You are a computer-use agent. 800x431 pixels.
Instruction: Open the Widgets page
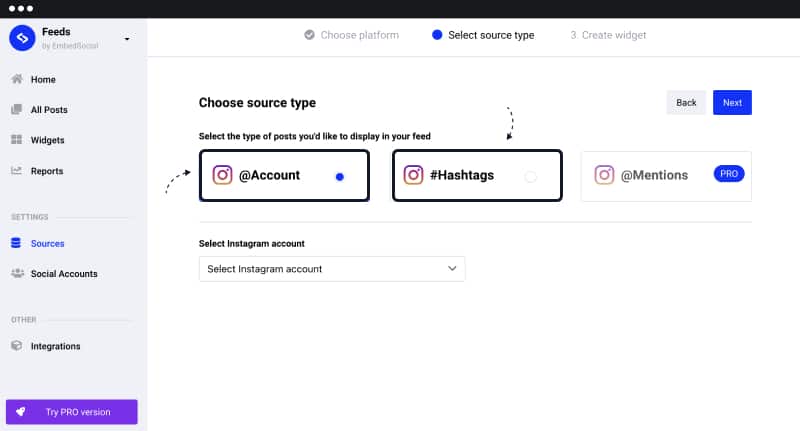point(47,140)
